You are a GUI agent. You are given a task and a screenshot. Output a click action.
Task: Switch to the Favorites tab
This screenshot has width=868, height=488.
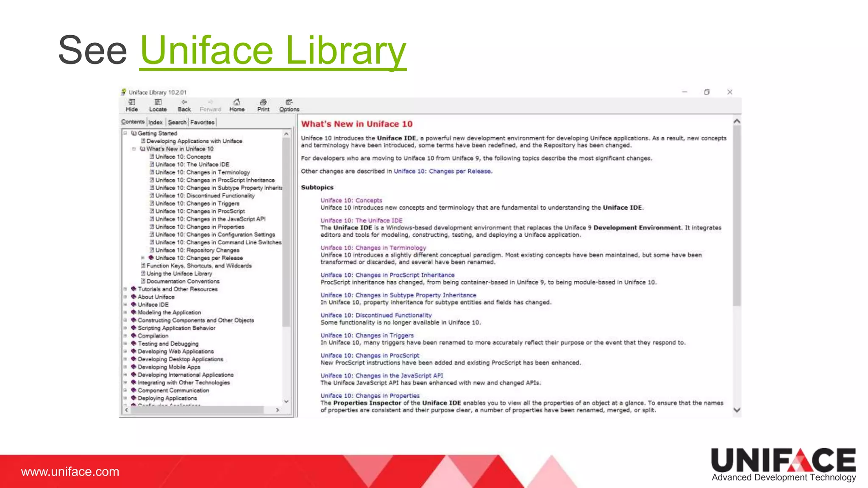pyautogui.click(x=203, y=122)
